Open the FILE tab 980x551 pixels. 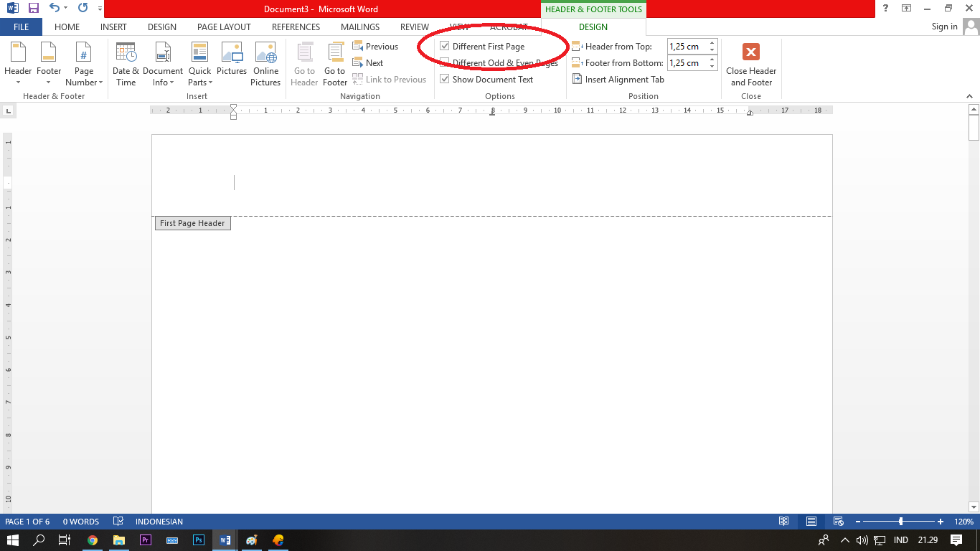point(21,27)
